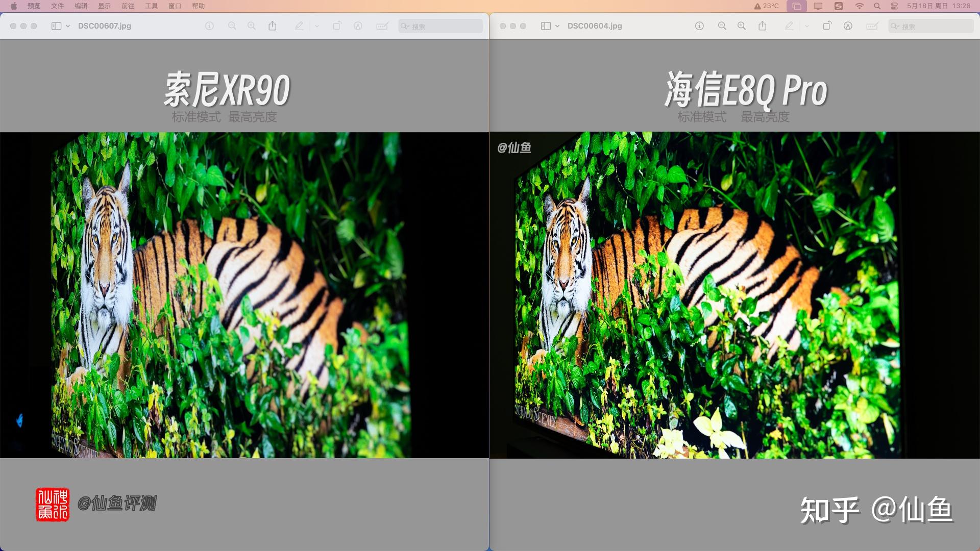Click the Rotate icon in the right Preview toolbar
This screenshot has width=980, height=551.
(x=826, y=26)
